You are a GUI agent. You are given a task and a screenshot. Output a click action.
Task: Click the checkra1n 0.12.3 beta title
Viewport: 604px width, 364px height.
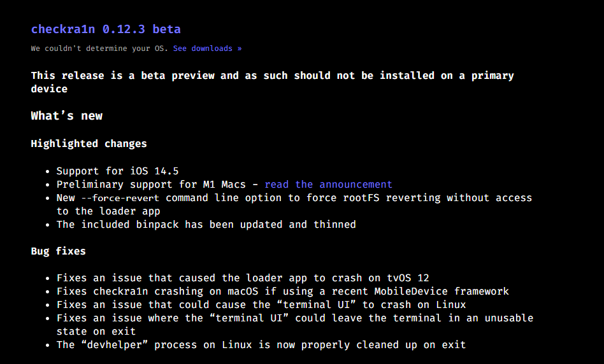click(x=106, y=29)
